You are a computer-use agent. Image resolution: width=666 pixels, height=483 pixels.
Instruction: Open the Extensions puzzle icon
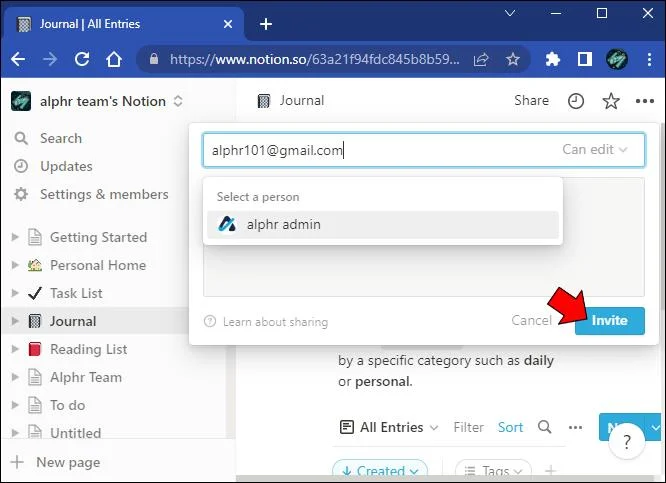pos(553,59)
